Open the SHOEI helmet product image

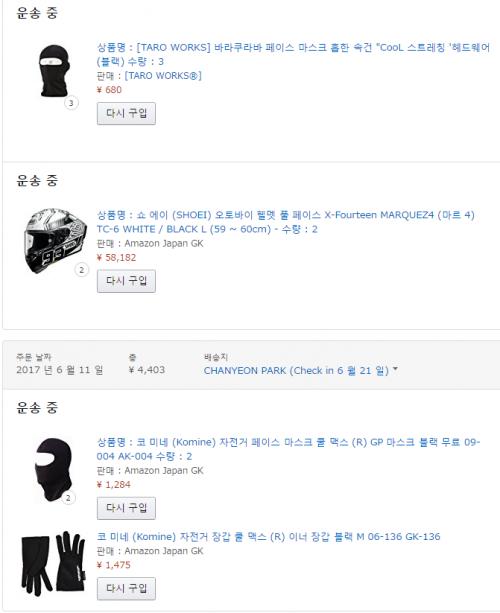click(x=55, y=240)
